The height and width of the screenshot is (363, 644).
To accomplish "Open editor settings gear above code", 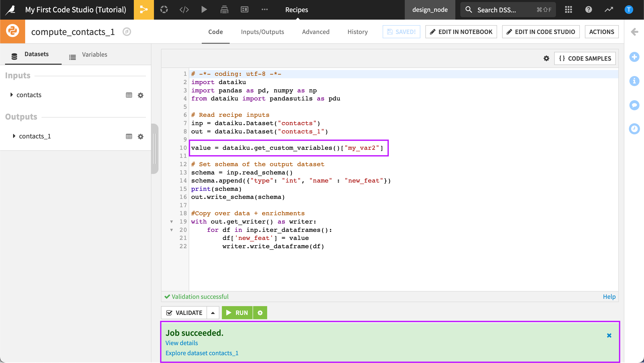I will (546, 58).
